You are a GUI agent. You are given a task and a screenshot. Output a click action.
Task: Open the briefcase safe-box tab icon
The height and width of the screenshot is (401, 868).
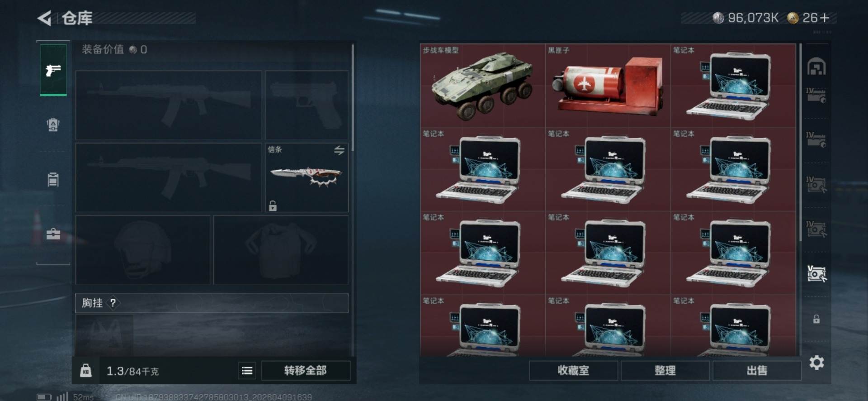coord(53,234)
